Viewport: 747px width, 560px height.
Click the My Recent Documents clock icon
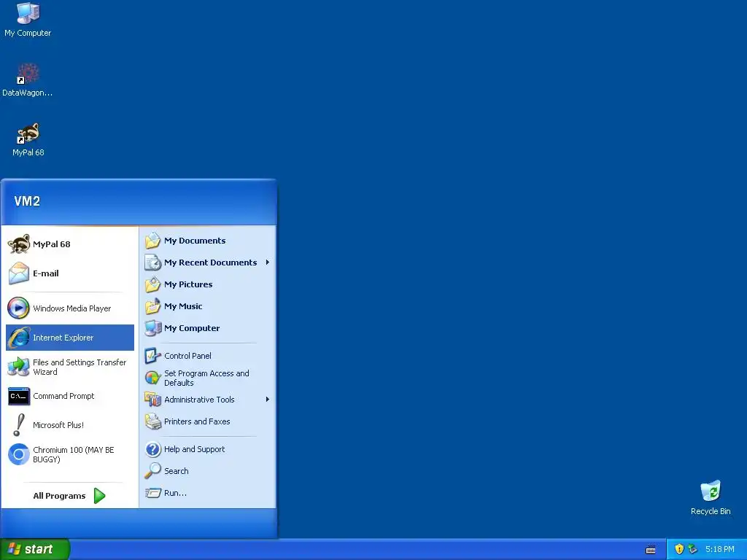click(x=152, y=262)
